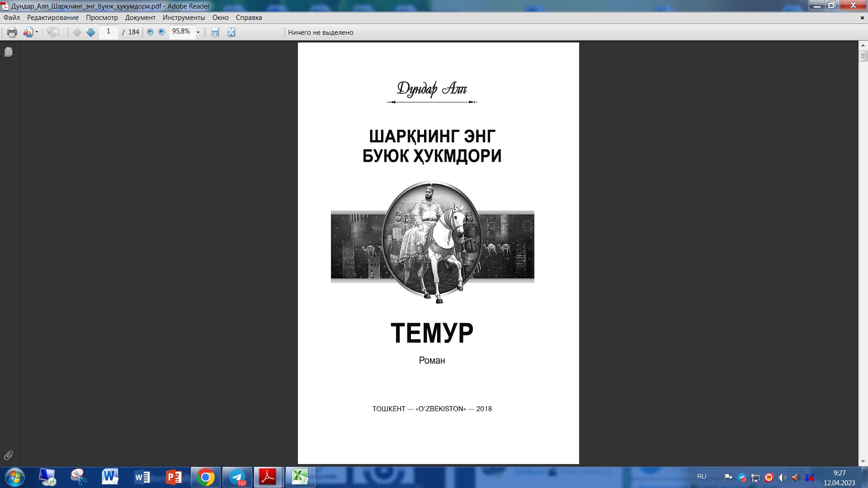Click the word Роман on the page
Viewport: 868px width, 488px height.
[432, 361]
